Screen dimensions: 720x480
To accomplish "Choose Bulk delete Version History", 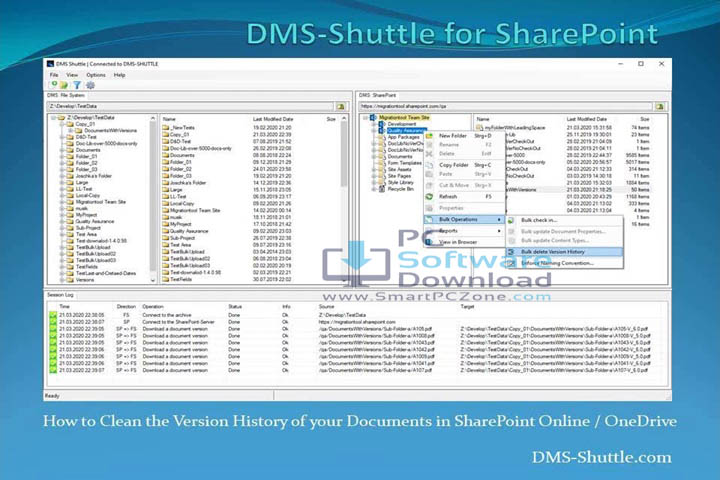I will click(564, 252).
